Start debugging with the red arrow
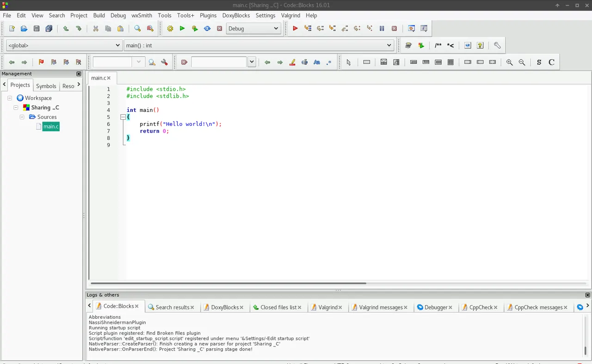The height and width of the screenshot is (364, 592). coord(295,29)
